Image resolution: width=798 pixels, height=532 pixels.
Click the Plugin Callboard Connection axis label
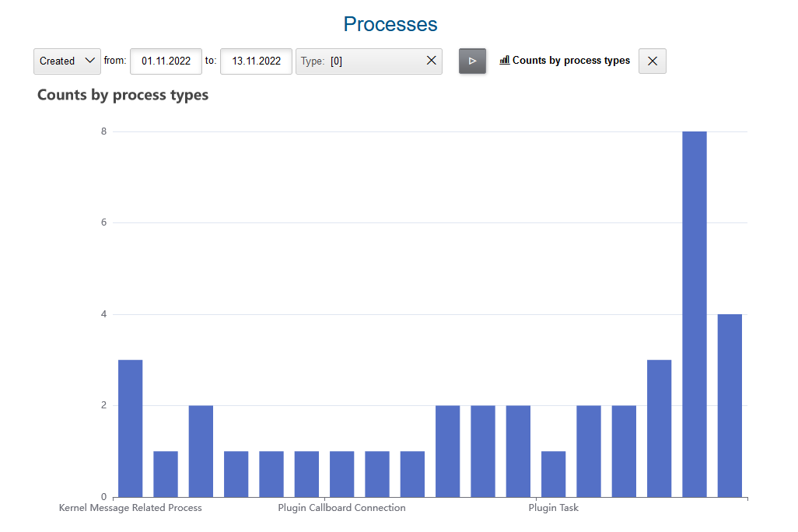(x=341, y=508)
